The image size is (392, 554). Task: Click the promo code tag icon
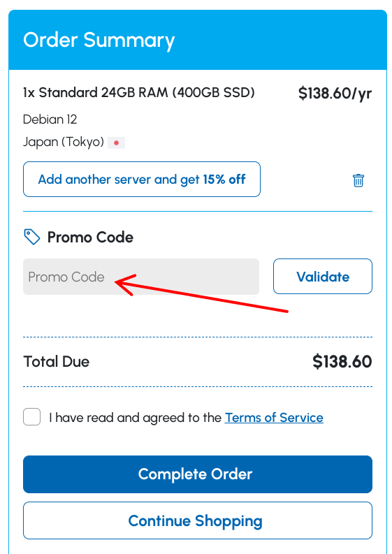[x=32, y=237]
